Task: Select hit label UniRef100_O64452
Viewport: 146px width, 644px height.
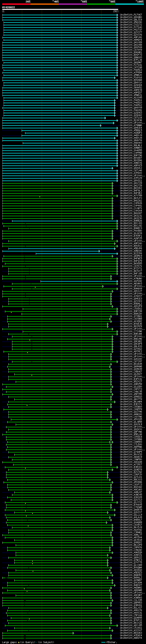Action: tap(131, 88)
